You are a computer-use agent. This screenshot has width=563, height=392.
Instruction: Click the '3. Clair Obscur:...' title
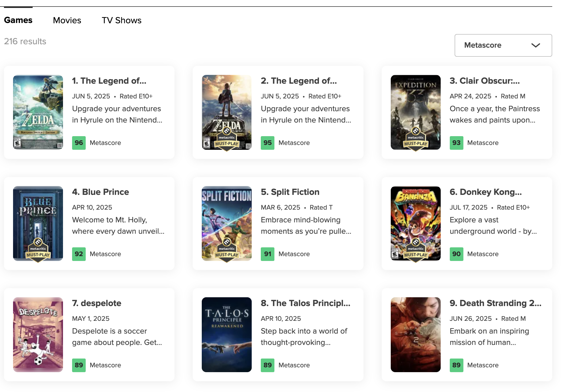pos(485,81)
